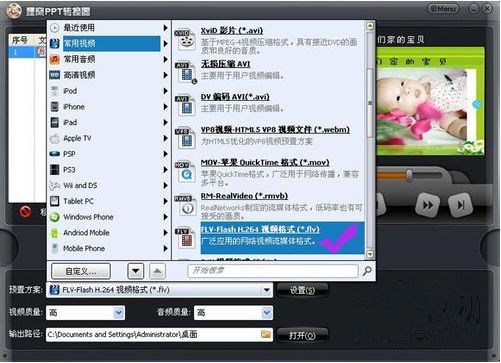The image size is (501, 363).
Task: Click the iPad device icon
Action: [54, 122]
